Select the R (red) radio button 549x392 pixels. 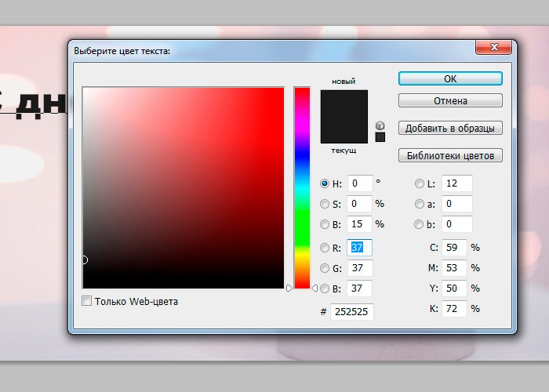[x=325, y=248]
